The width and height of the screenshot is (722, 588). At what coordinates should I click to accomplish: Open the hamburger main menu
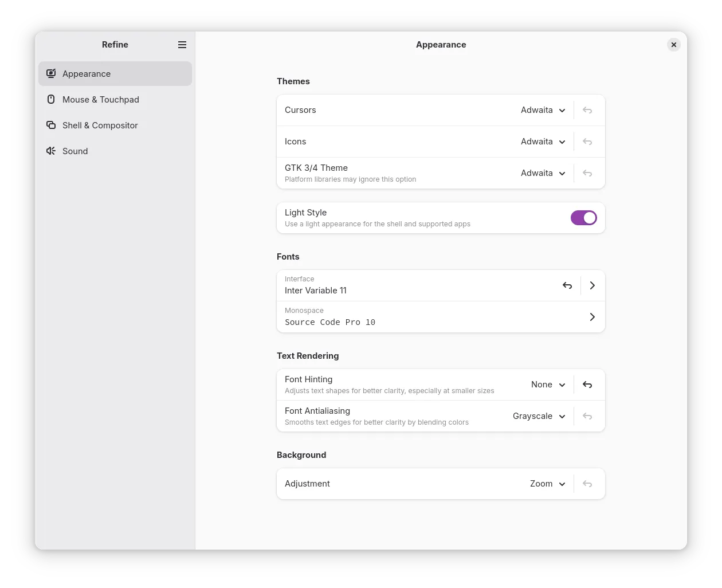pos(182,45)
